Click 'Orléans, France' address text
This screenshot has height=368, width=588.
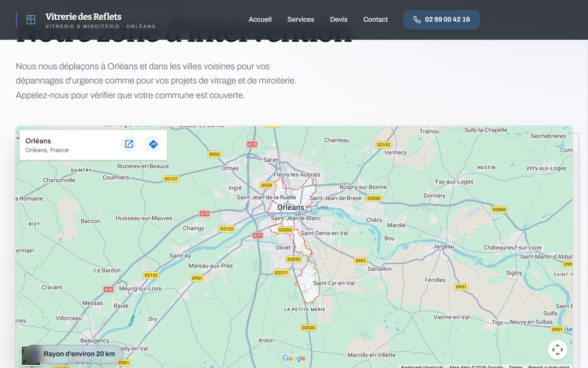click(x=47, y=150)
